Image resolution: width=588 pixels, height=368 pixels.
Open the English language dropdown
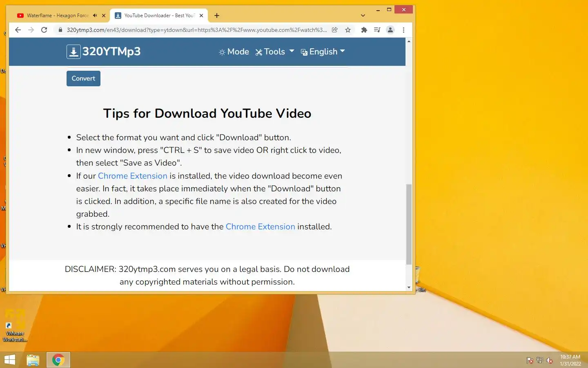323,52
